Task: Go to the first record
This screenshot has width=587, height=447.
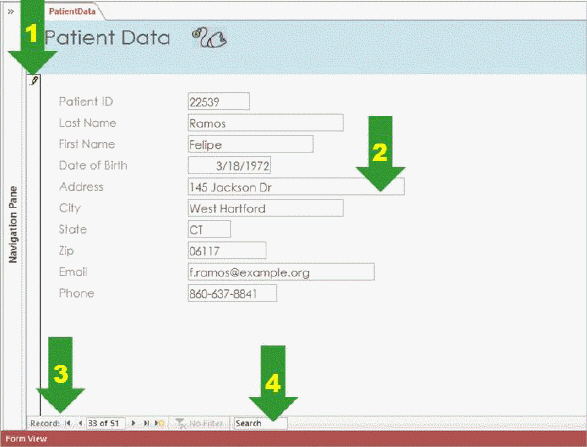Action: [x=68, y=423]
